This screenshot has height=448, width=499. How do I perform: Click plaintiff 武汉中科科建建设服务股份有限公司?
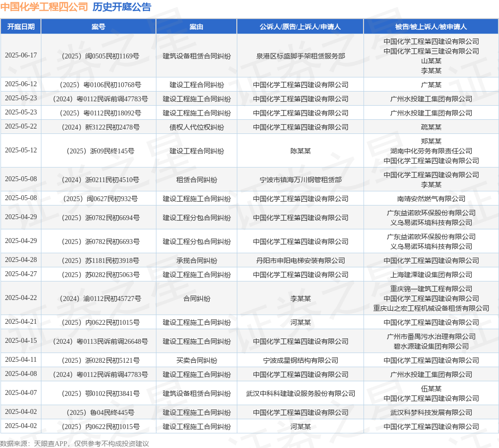300,393
